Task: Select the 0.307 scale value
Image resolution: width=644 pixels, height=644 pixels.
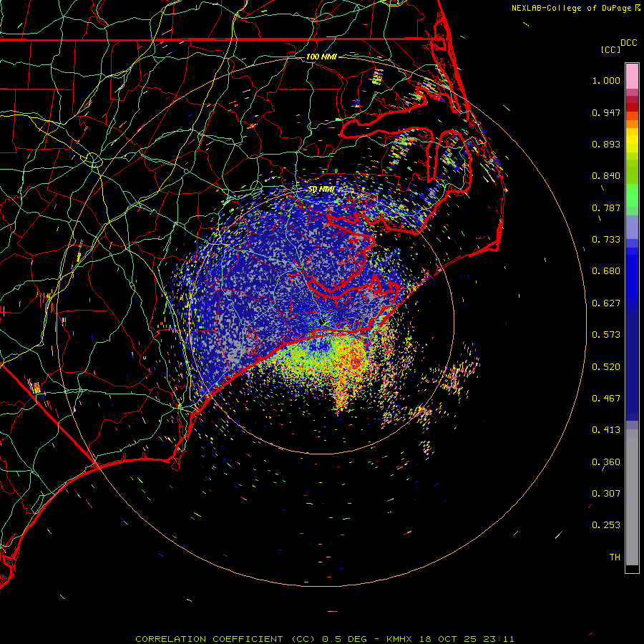Action: 606,494
